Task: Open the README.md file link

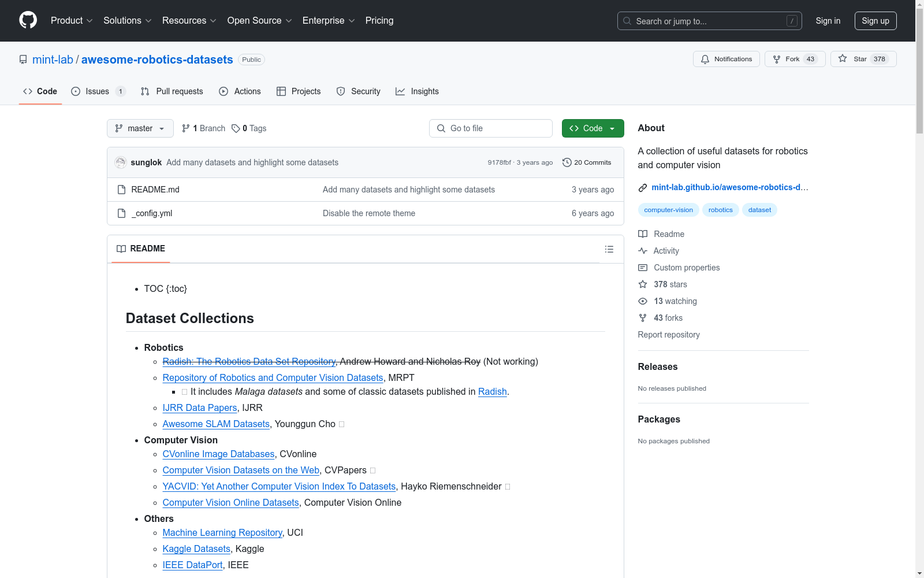Action: [155, 190]
